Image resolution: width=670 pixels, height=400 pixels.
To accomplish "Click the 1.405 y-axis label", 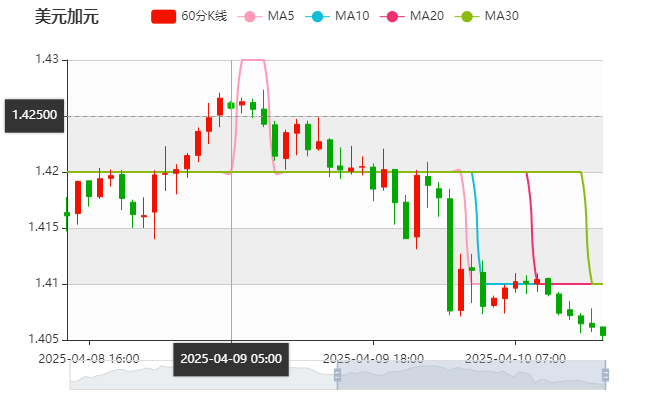I will 44,339.
